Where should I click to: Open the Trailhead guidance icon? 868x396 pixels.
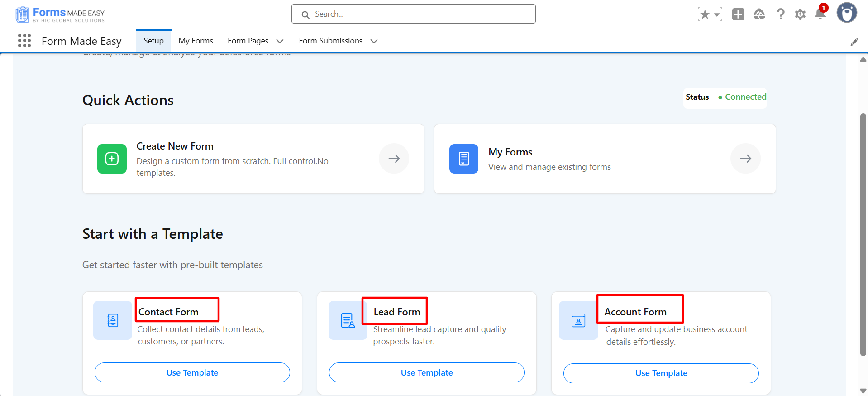[759, 14]
